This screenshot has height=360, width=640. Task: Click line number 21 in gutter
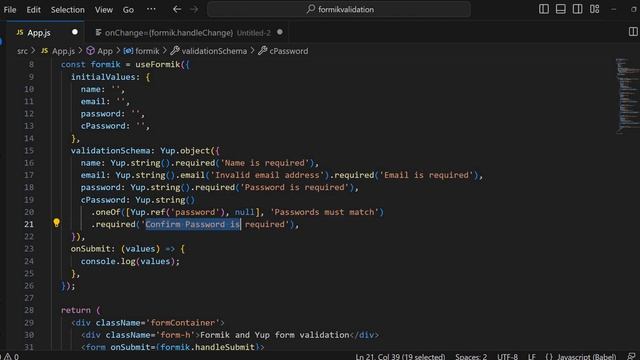pos(29,224)
